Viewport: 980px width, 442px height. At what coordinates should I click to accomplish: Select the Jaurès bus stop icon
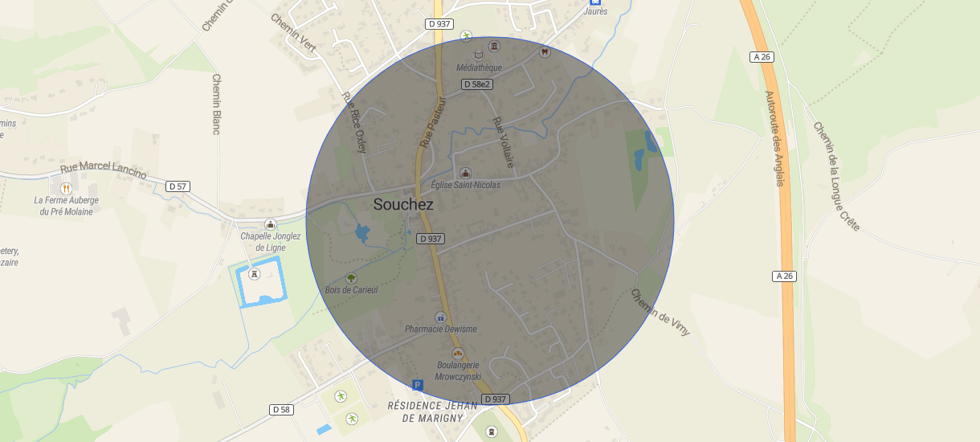click(594, 2)
